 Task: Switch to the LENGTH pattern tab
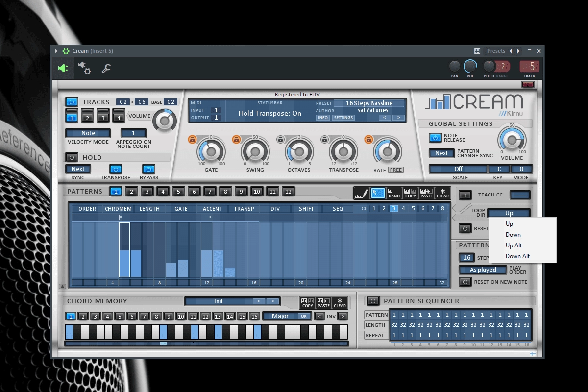(149, 209)
